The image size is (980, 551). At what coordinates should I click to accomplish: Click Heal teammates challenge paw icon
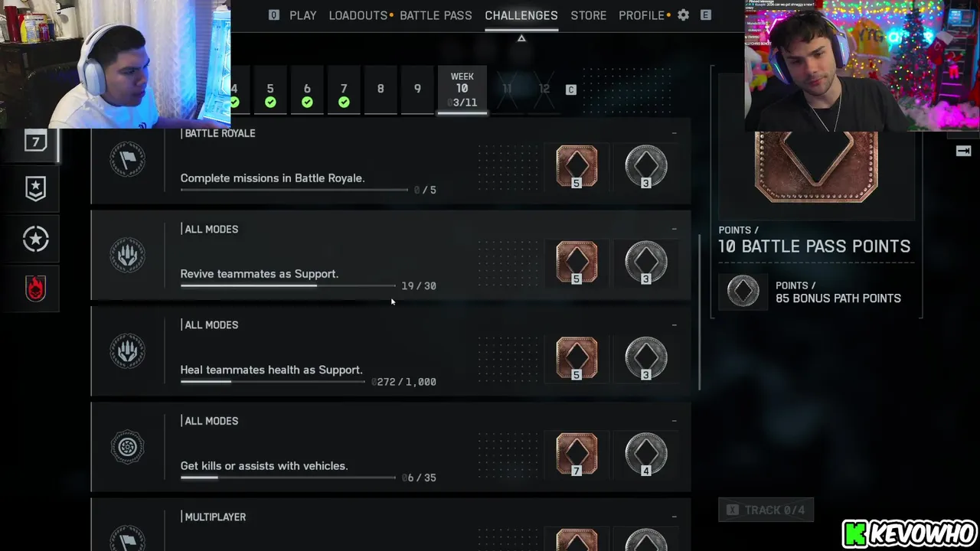(x=127, y=350)
